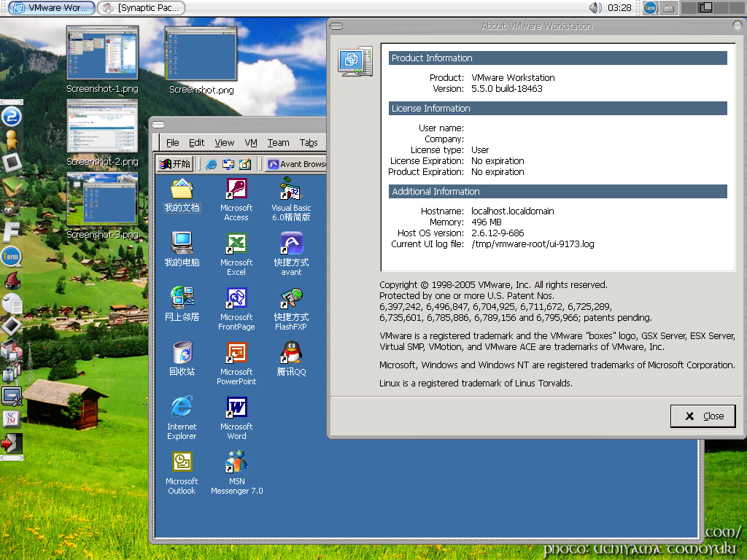Screen dimensions: 747x560
Task: Click the red arrow logout dock icon
Action: tap(12, 443)
